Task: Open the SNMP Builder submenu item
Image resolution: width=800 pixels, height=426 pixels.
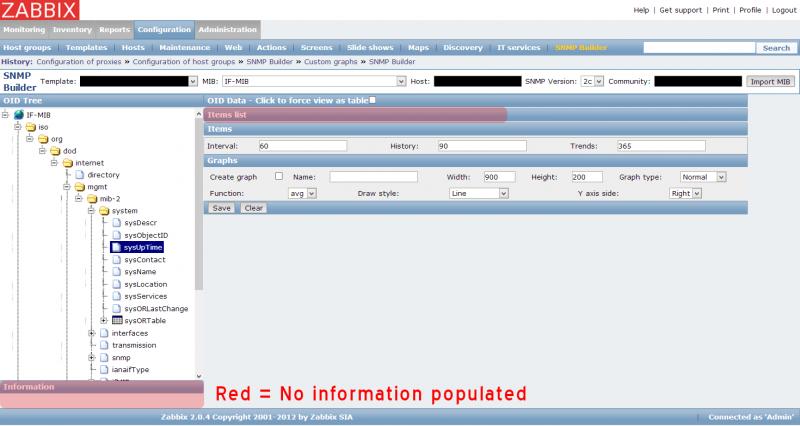Action: coord(581,47)
